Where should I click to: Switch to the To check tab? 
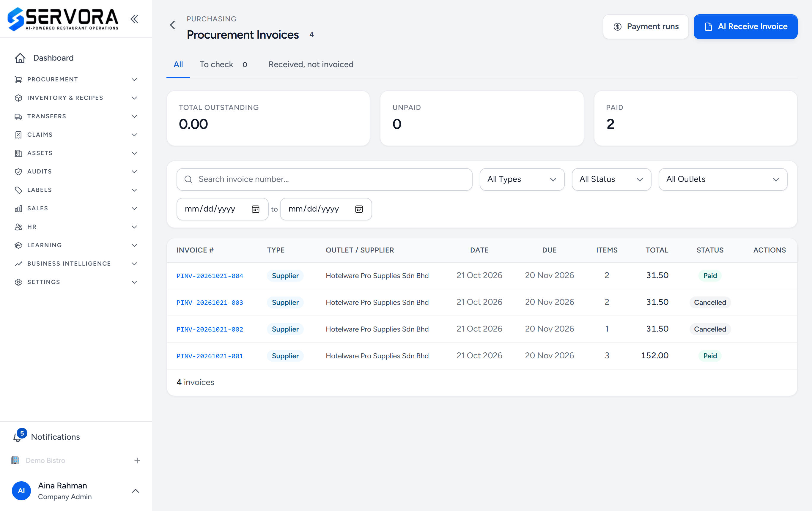(223, 64)
